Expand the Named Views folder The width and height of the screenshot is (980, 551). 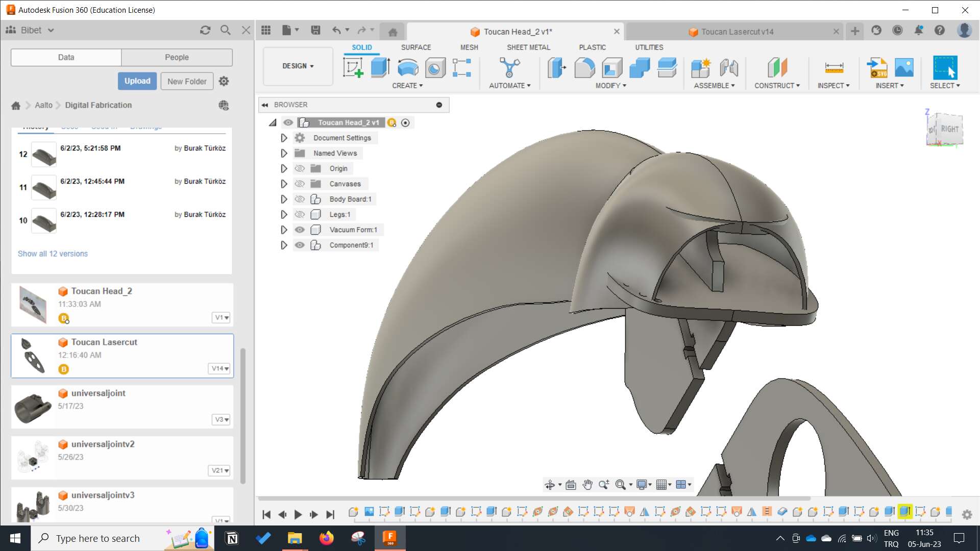point(283,153)
